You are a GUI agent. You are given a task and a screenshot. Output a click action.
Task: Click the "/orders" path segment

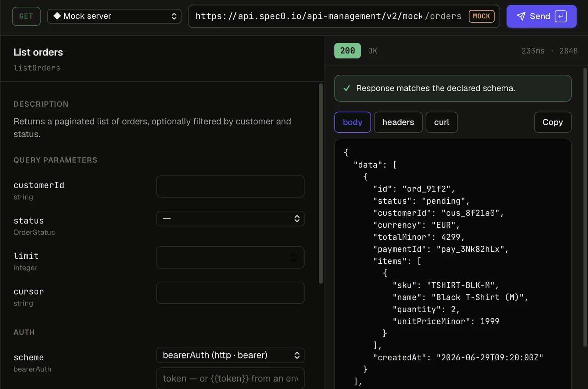point(443,16)
